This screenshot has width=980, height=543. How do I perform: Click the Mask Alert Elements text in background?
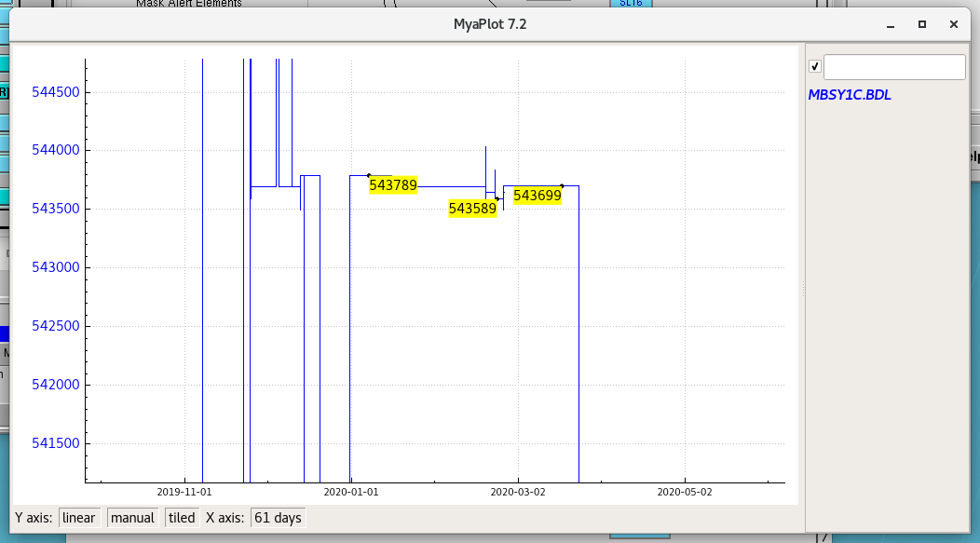(x=189, y=4)
